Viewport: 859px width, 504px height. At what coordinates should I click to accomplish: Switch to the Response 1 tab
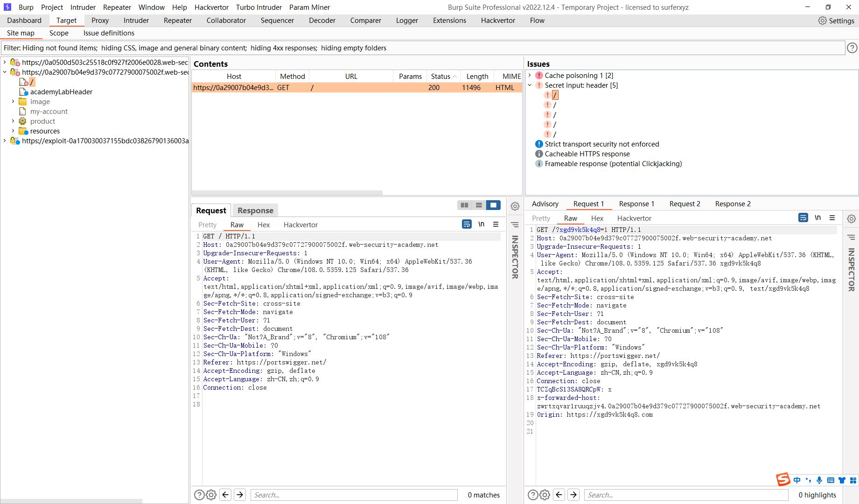coord(636,204)
